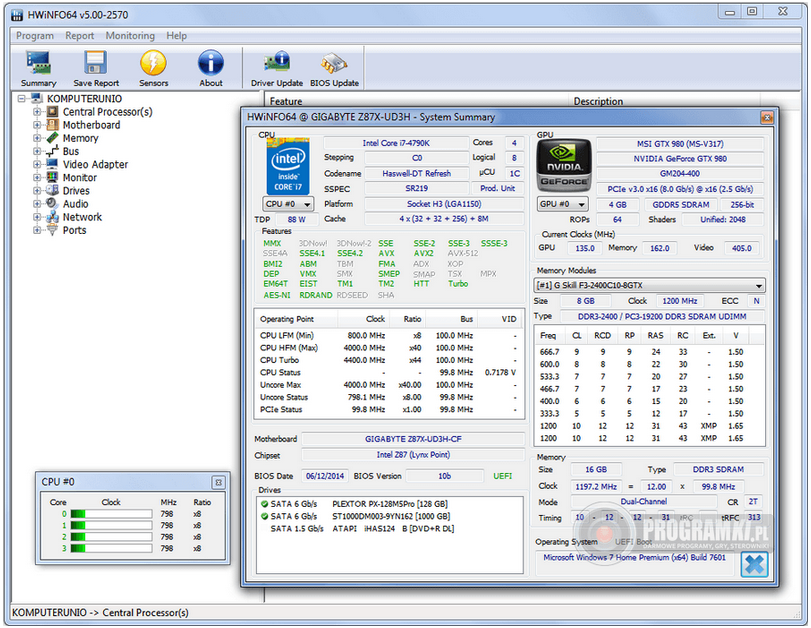Click the Intel Core i7-4790K name field
Screen dimensions: 811x628
coord(396,143)
